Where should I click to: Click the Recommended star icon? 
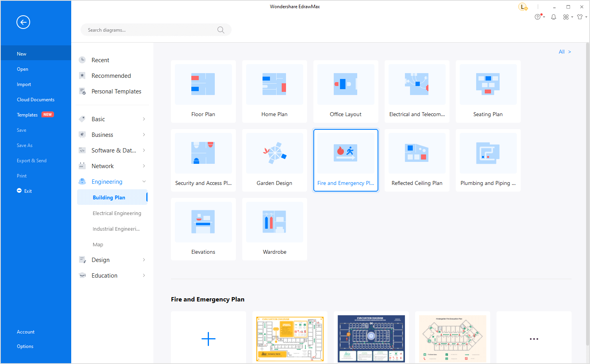point(82,75)
